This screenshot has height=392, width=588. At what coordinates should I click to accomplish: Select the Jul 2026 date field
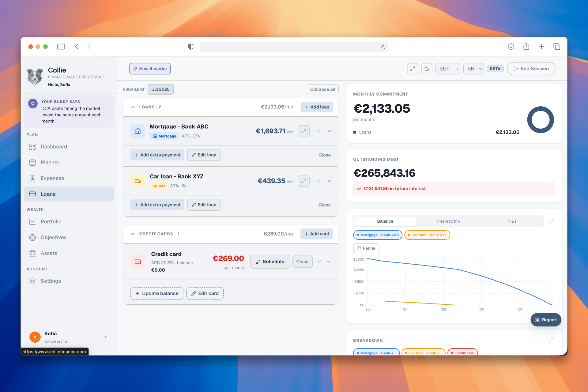tap(160, 89)
